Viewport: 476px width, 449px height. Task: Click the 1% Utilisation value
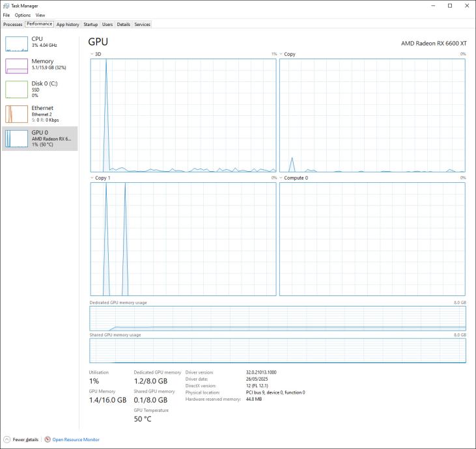coord(94,381)
